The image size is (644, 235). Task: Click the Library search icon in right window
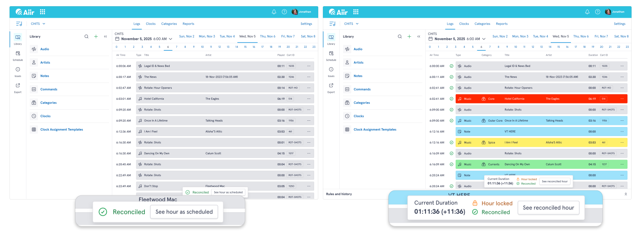pos(400,37)
